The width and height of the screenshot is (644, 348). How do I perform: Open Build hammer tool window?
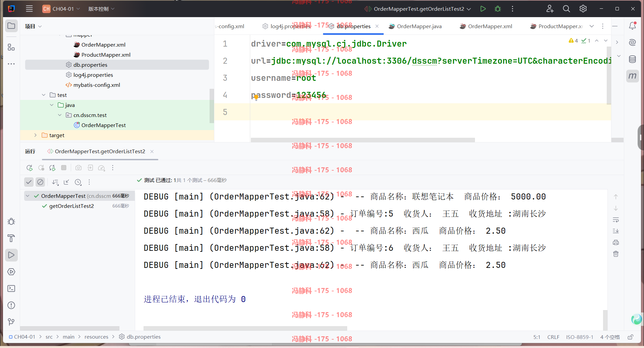(x=11, y=238)
